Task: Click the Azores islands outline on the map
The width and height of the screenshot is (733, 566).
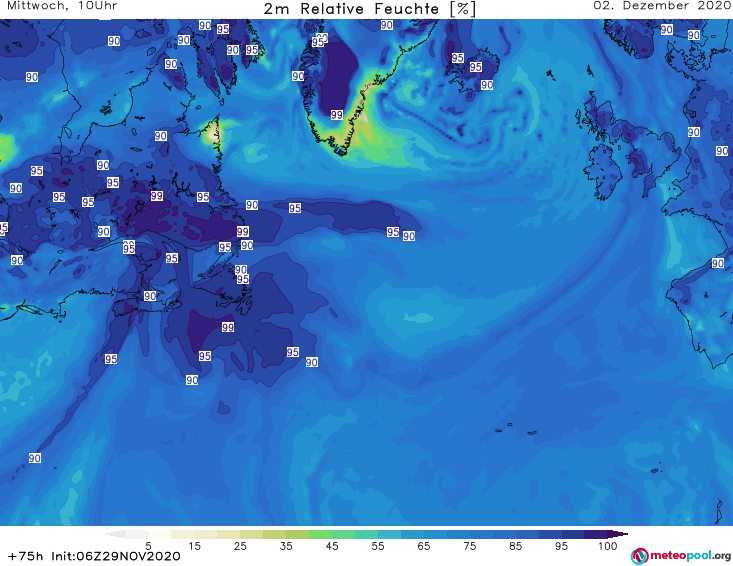Action: (x=517, y=429)
